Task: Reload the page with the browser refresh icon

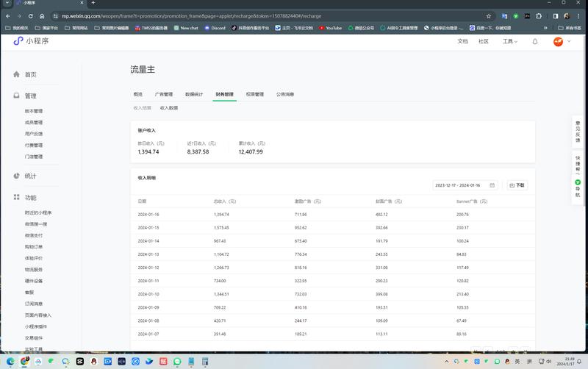Action: tap(30, 16)
